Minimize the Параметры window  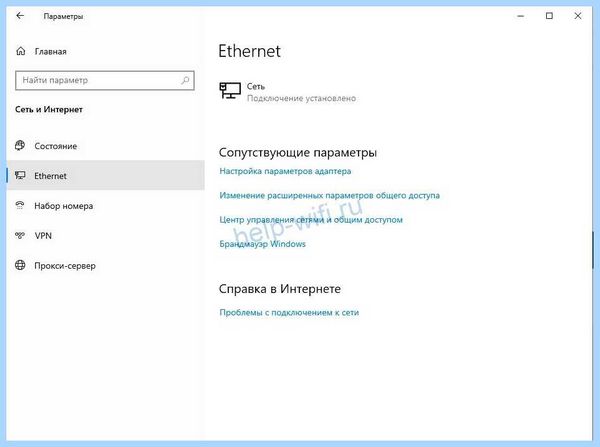[520, 16]
